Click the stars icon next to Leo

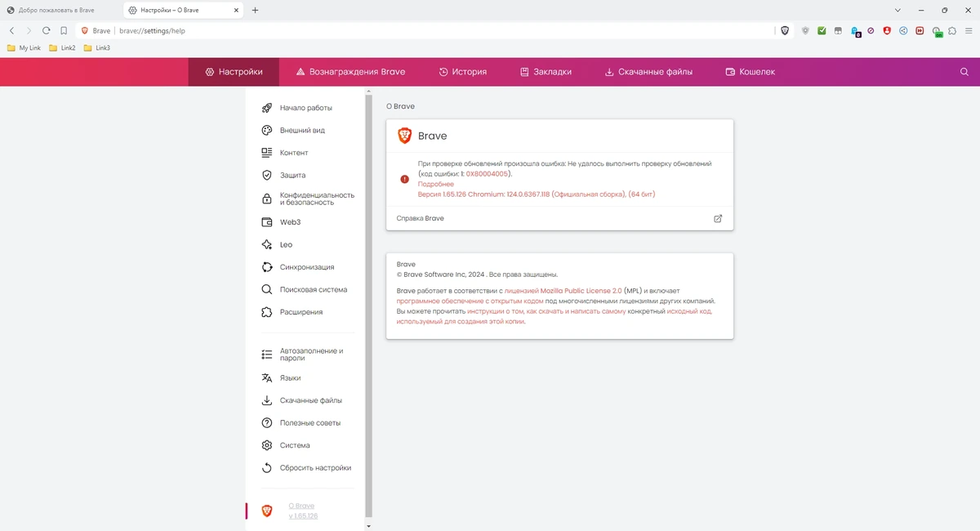click(266, 244)
